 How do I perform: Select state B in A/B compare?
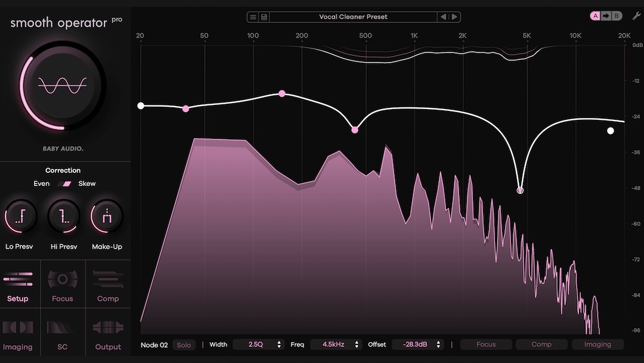click(x=617, y=16)
